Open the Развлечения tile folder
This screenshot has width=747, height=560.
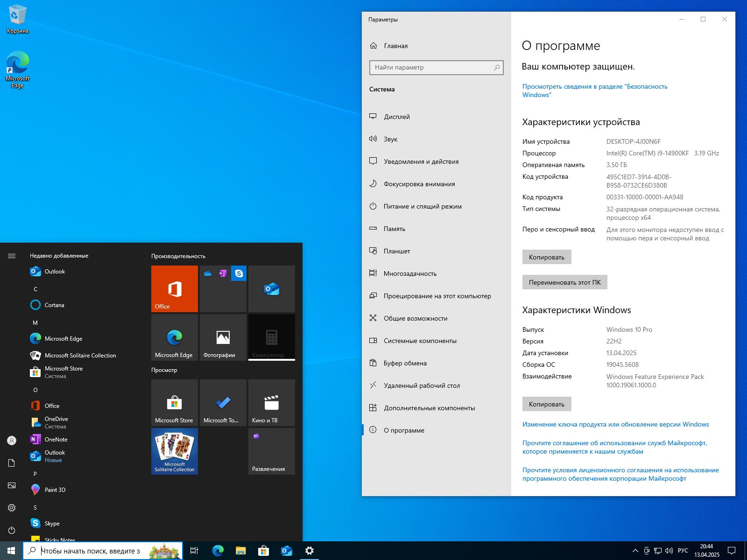(x=272, y=451)
